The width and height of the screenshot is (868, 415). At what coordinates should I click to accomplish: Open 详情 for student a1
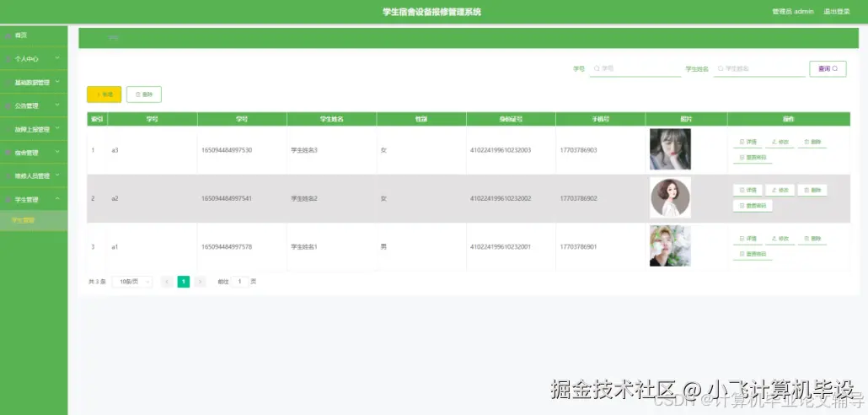[x=747, y=239]
